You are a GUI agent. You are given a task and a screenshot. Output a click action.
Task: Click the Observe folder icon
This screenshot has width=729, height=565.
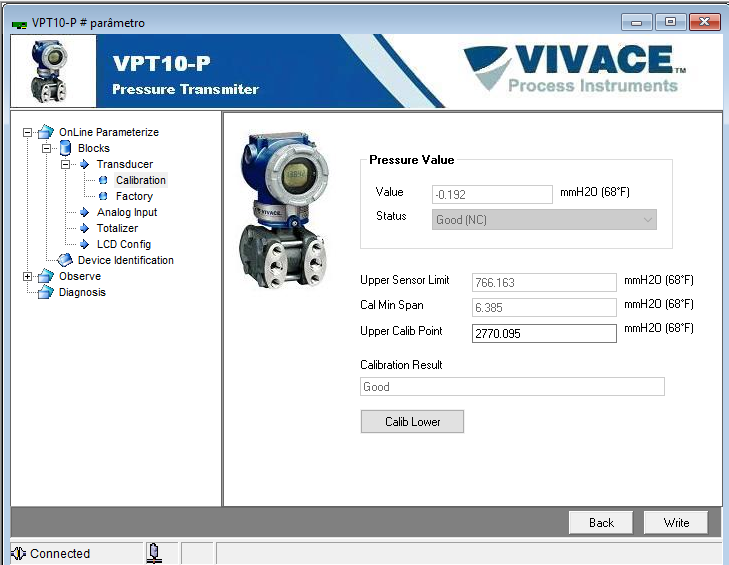(x=46, y=276)
